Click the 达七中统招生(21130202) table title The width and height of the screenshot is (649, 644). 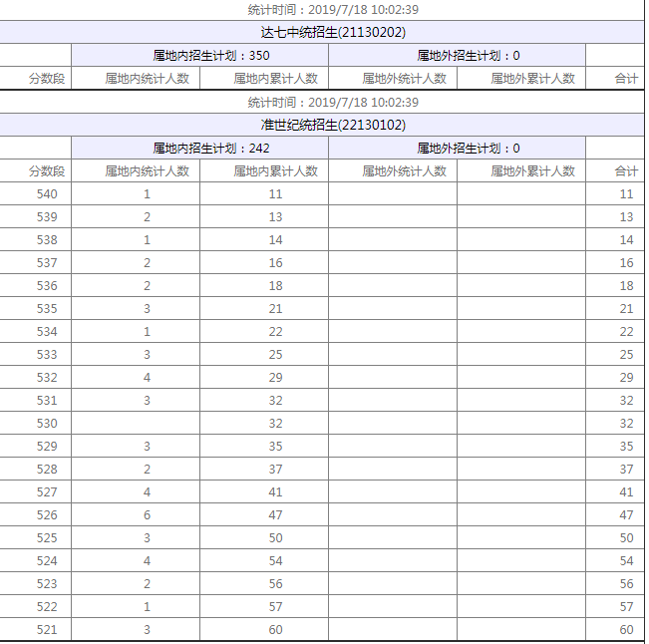[x=326, y=32]
